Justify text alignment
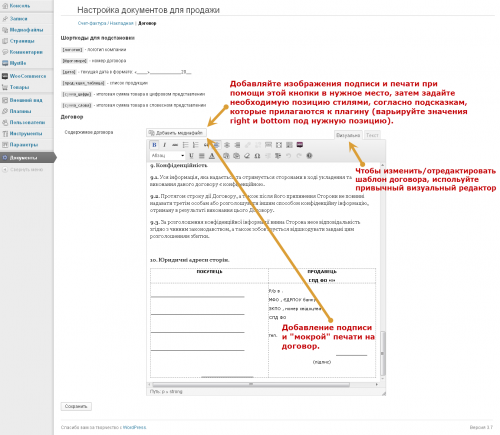The image size is (500, 435). tap(202, 156)
